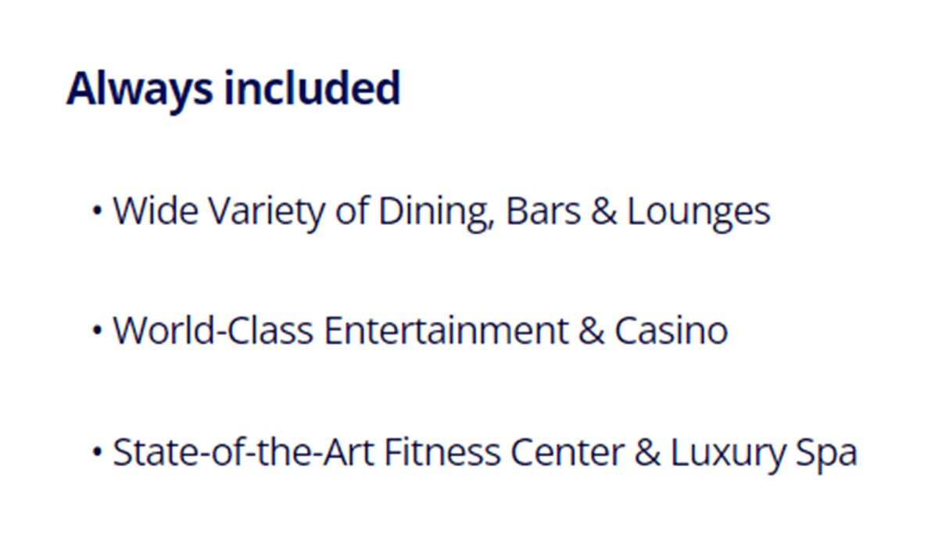Click the bullet point before "Wide Variety"
The image size is (938, 560).
98,211
